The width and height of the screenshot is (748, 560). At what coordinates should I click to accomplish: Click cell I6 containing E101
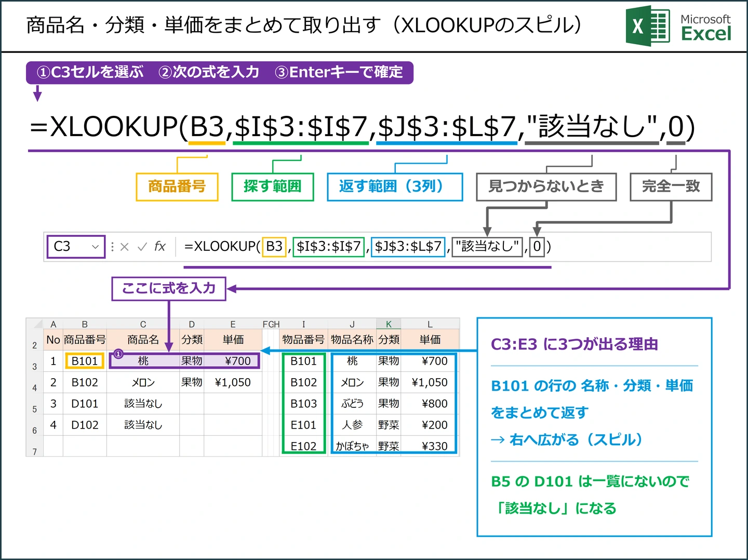(303, 425)
